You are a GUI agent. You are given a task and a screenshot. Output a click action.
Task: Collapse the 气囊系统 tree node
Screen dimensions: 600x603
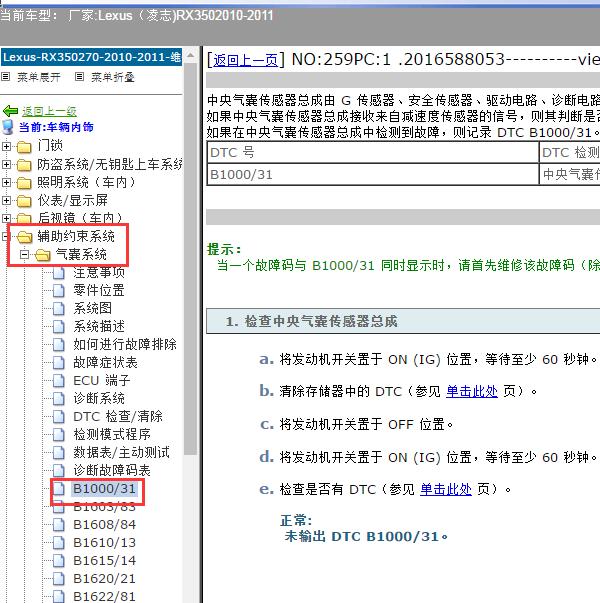(24, 254)
